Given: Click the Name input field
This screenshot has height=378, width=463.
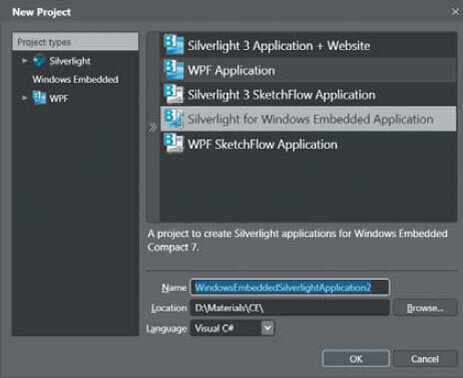Looking at the screenshot, I should click(289, 287).
